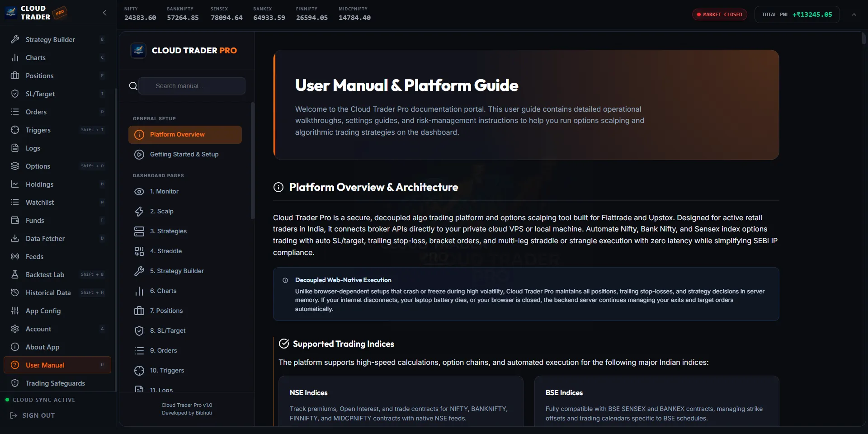
Task: Click the Options layers icon in sidebar
Action: point(15,166)
